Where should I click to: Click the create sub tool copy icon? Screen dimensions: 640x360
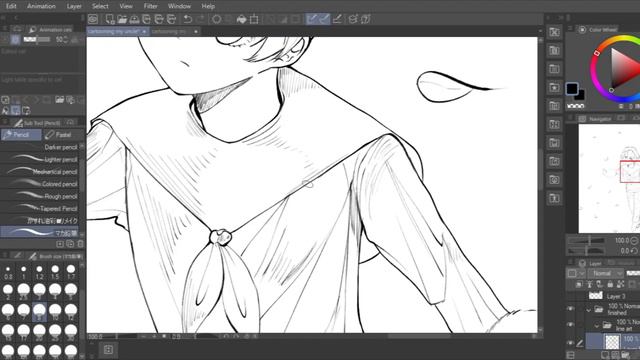[70, 244]
